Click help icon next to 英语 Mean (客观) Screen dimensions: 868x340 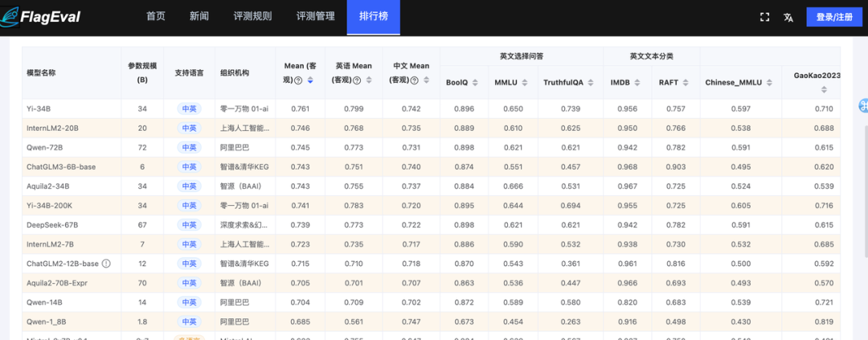(357, 81)
